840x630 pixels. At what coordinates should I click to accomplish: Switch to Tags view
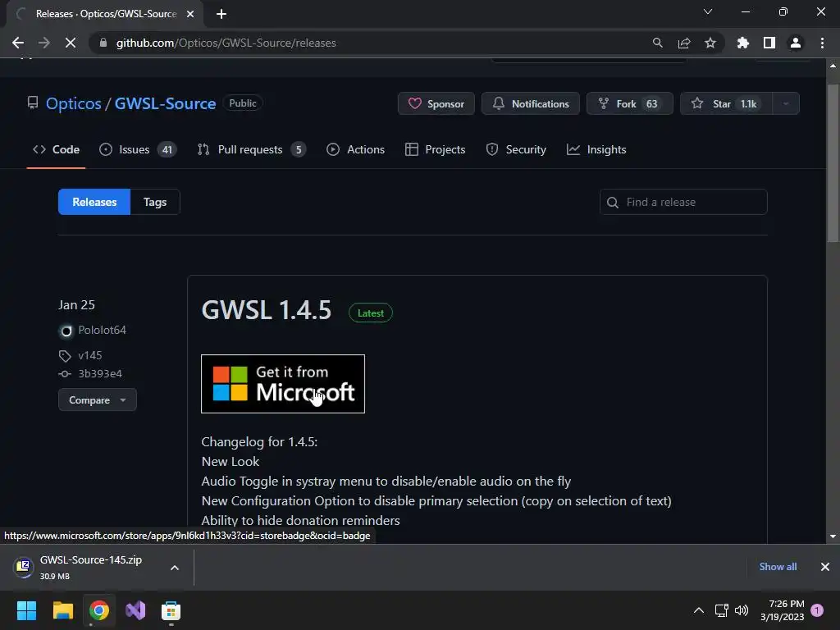[x=155, y=202]
